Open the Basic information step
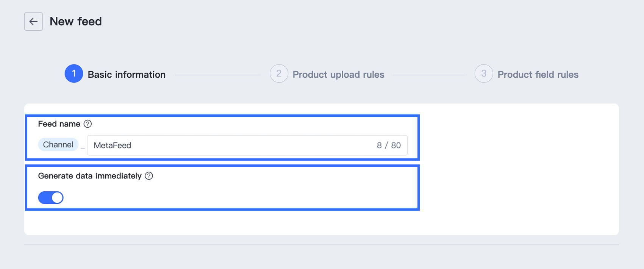 (127, 75)
